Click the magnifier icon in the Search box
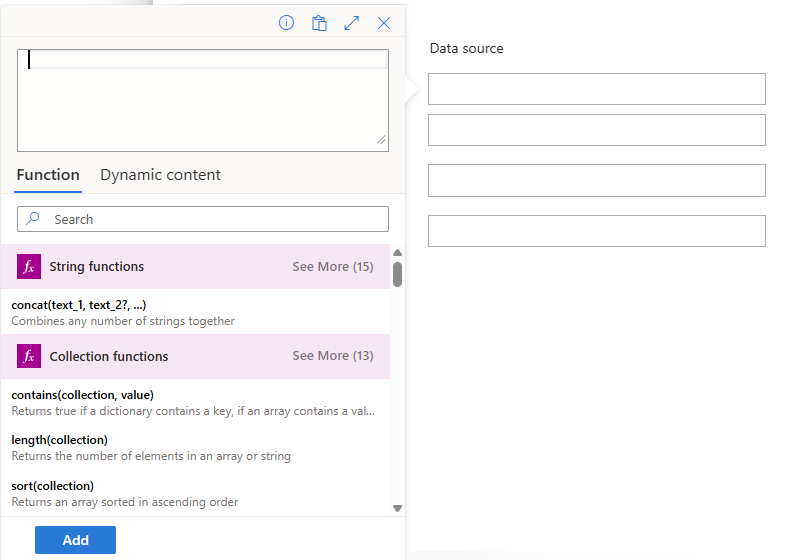Image resolution: width=800 pixels, height=560 pixels. tap(33, 219)
